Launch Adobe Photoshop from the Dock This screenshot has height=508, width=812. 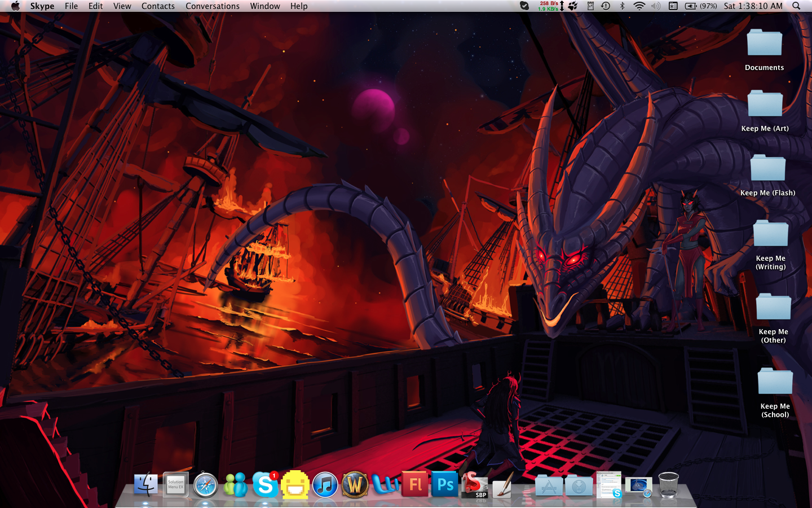(x=445, y=484)
